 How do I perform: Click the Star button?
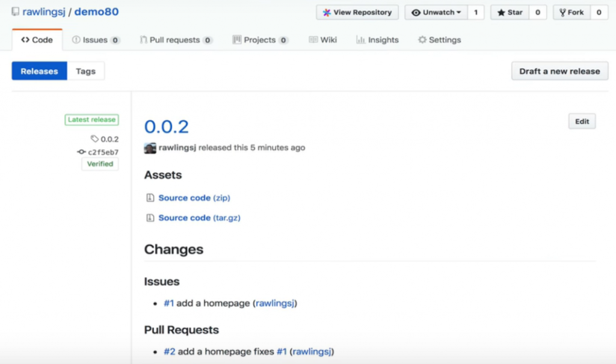click(510, 12)
